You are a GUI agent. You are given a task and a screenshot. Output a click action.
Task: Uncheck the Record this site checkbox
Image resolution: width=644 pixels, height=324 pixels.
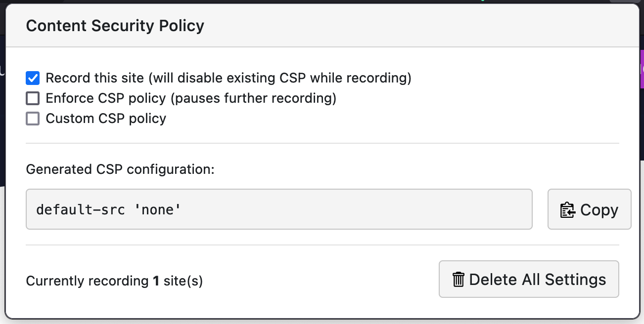tap(33, 78)
